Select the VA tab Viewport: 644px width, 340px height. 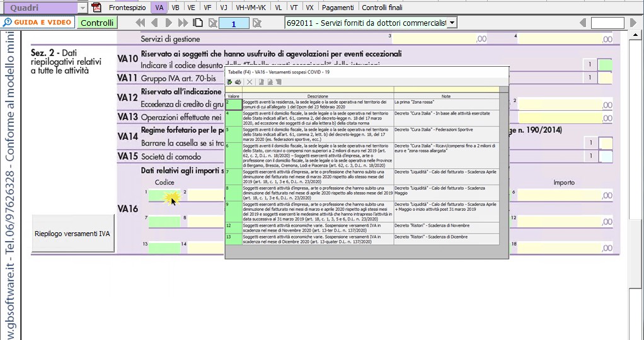click(x=159, y=8)
